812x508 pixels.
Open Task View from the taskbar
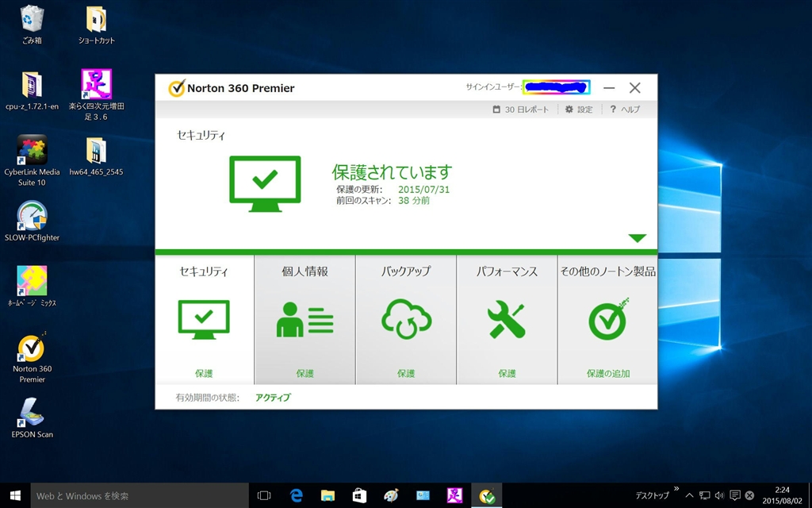pyautogui.click(x=264, y=495)
